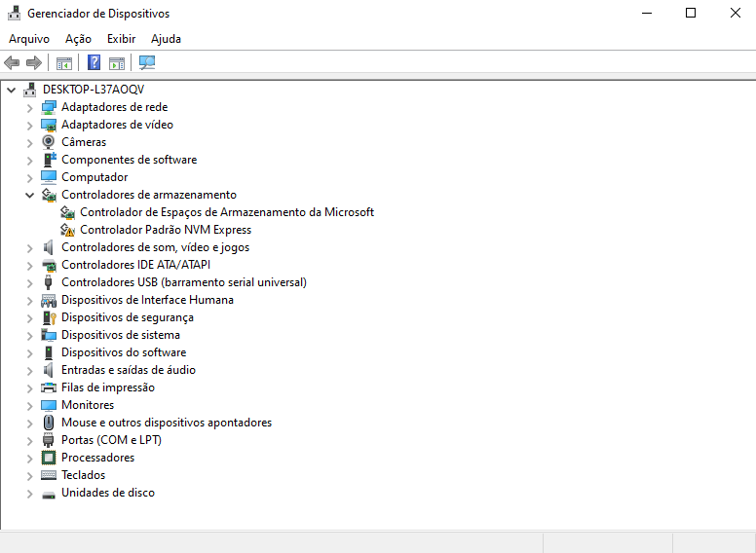Open the Ação menu

78,39
